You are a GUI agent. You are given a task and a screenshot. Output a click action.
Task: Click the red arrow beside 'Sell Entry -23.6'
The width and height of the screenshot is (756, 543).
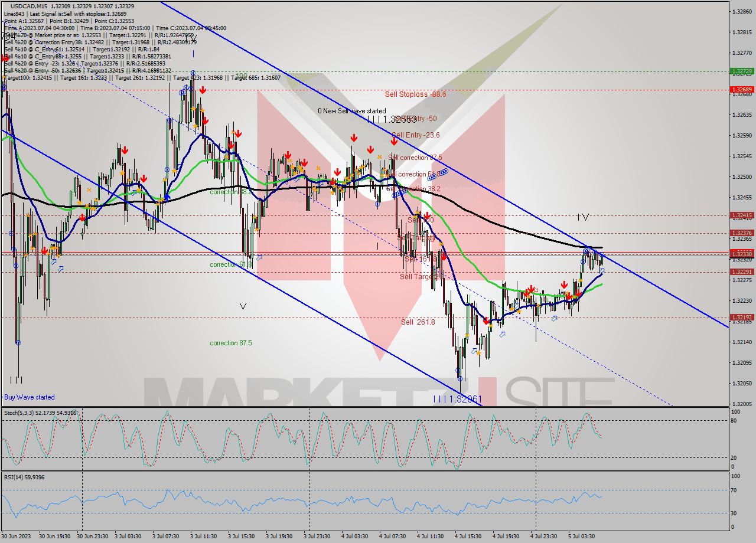tap(394, 142)
